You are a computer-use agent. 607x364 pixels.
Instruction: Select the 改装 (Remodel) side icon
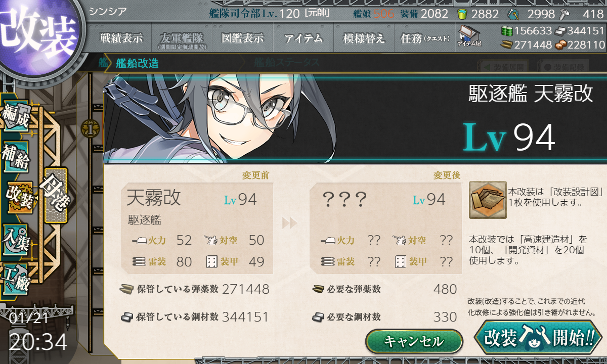pyautogui.click(x=19, y=197)
